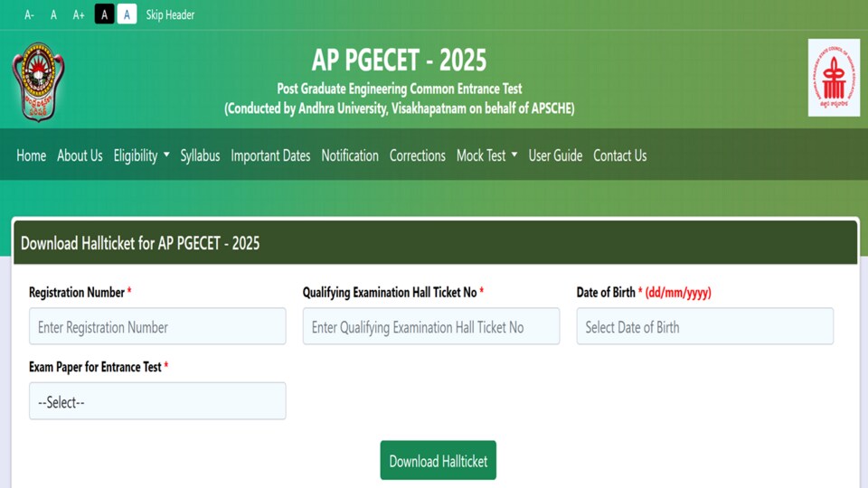Expand the Mock Test dropdown menu
The width and height of the screenshot is (868, 488).
coord(486,155)
